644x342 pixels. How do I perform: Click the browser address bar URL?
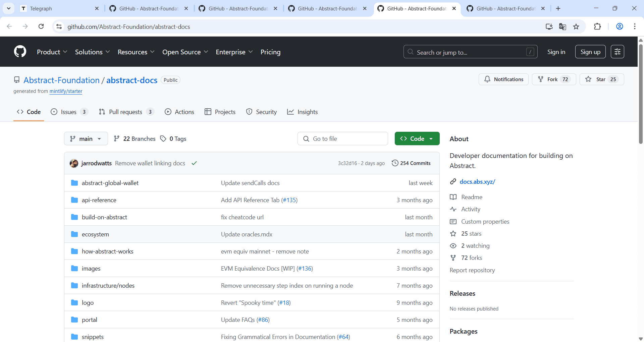click(129, 26)
